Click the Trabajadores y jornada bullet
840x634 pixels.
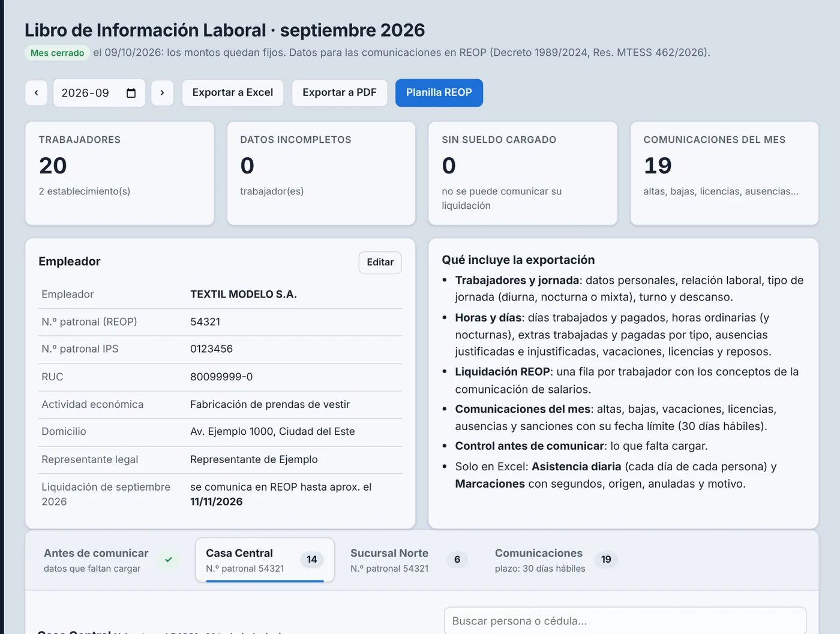point(629,289)
